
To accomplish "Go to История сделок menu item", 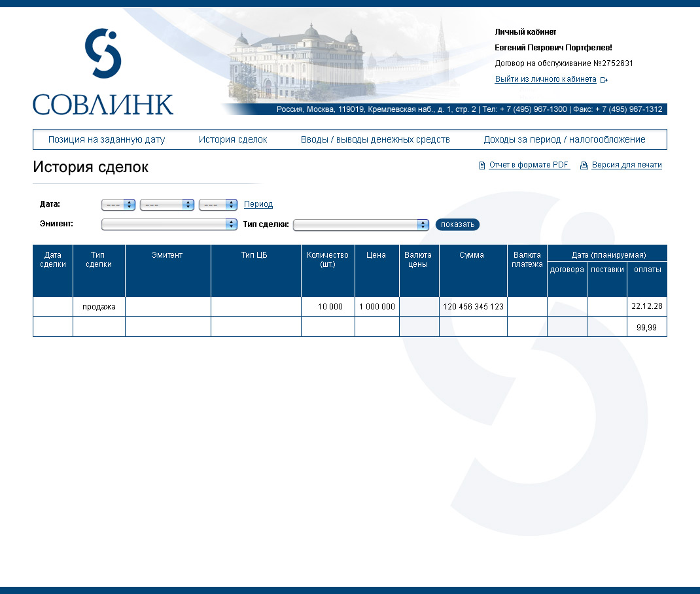I will [233, 139].
